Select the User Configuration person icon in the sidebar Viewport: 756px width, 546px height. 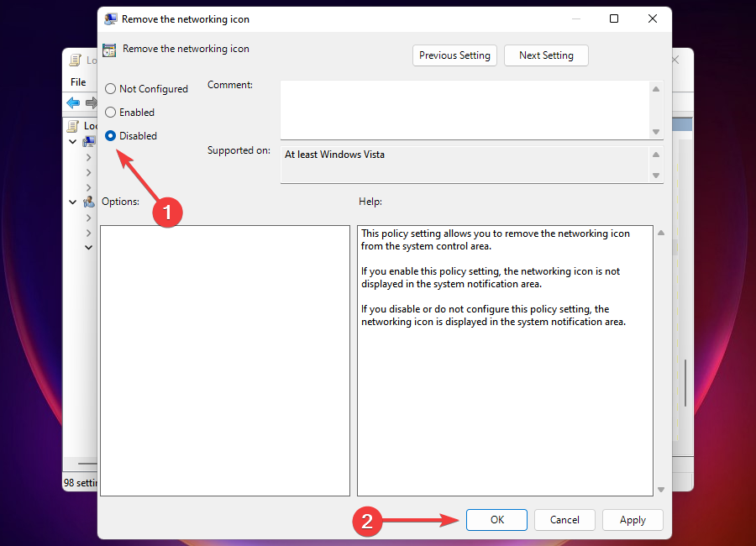tap(89, 202)
